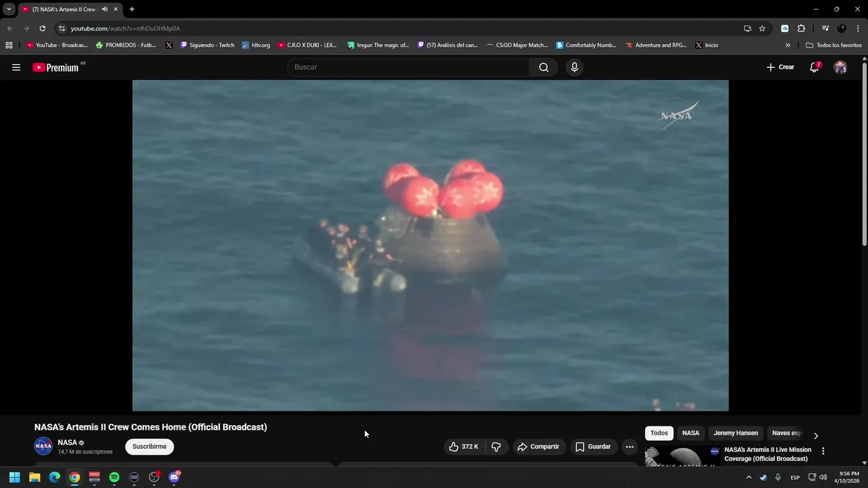868x488 pixels.
Task: View site information icon in address bar
Action: [x=62, y=28]
